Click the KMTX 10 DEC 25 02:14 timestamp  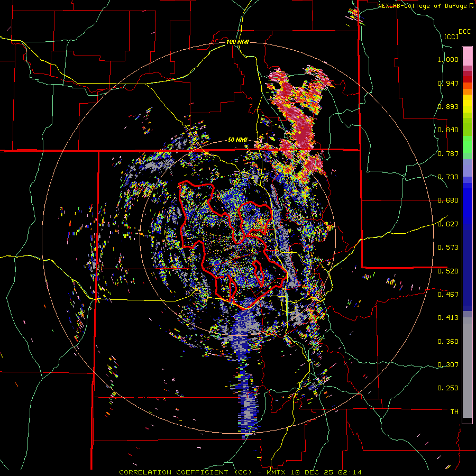pyautogui.click(x=314, y=472)
